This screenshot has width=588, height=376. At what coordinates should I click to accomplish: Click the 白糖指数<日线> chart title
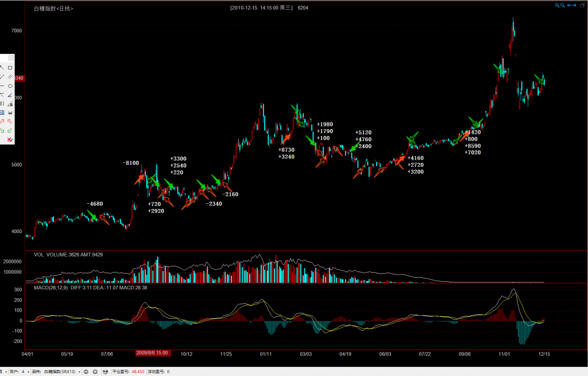(x=54, y=9)
